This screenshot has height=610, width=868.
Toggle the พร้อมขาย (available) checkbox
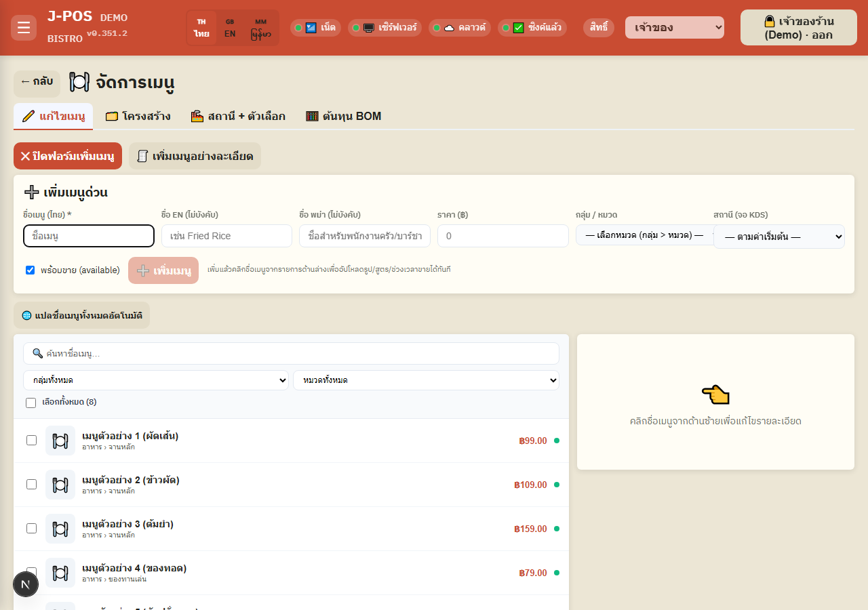pyautogui.click(x=30, y=270)
